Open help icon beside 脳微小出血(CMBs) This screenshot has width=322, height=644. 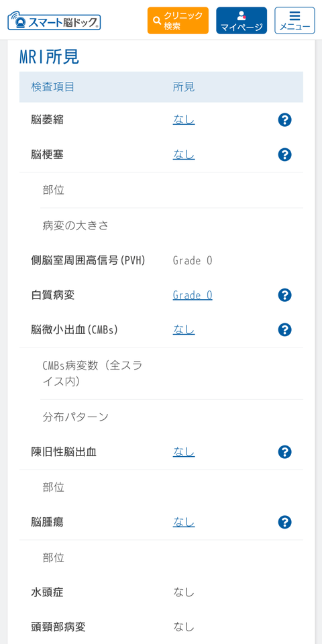point(284,330)
